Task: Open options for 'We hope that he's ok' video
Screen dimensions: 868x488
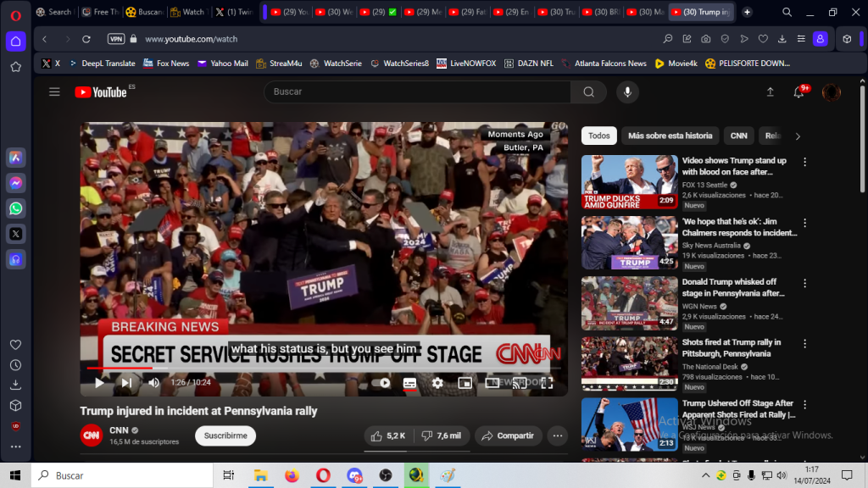Action: coord(805,223)
